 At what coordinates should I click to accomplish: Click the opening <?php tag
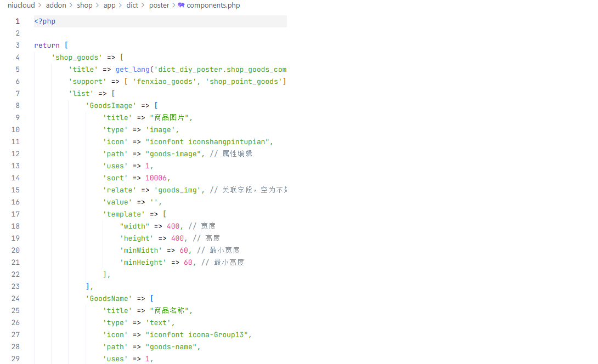click(x=44, y=21)
